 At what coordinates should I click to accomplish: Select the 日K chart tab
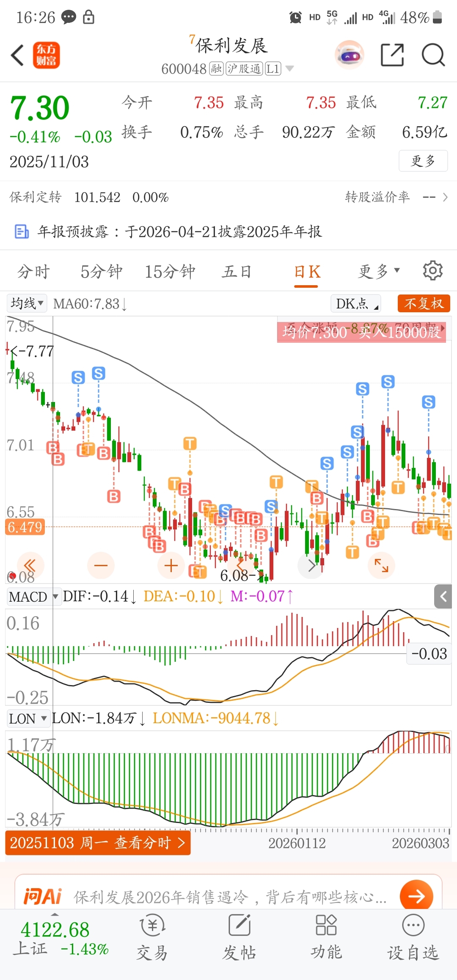point(307,271)
